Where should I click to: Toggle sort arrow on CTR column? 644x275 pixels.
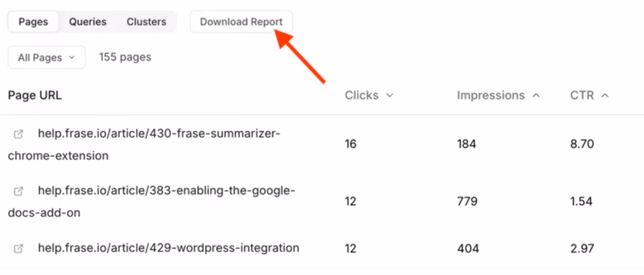point(604,96)
